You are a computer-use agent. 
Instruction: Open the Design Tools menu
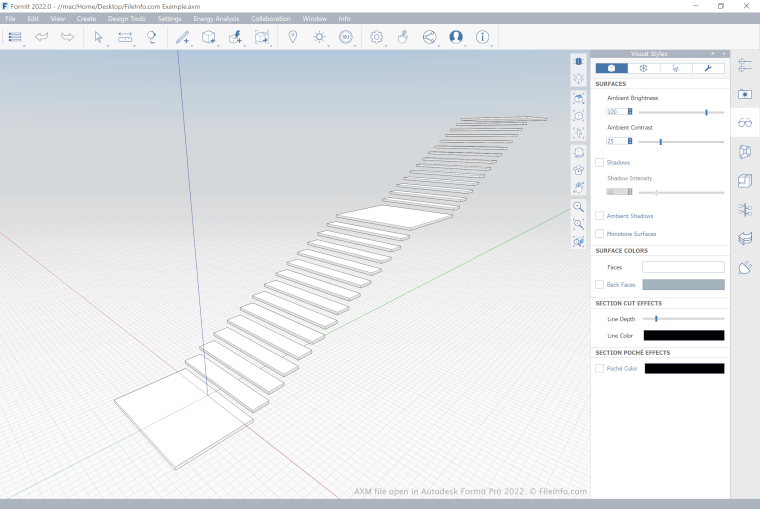[x=126, y=19]
